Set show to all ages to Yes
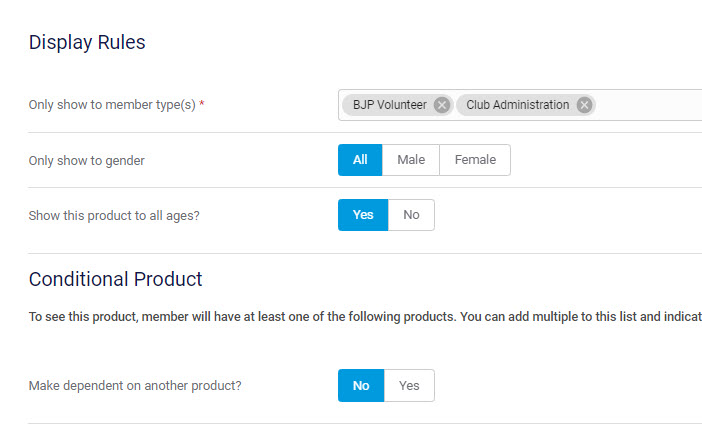Viewport: 702px width, 429px height. pos(363,215)
